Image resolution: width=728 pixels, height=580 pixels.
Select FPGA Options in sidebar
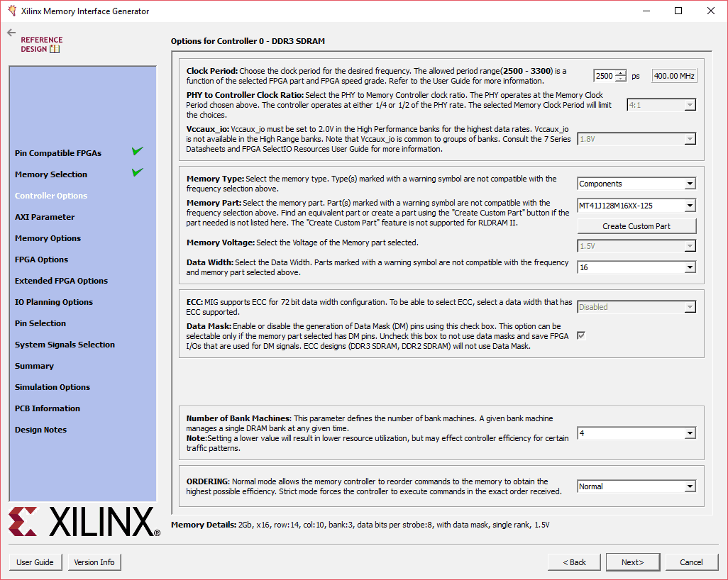click(x=42, y=260)
